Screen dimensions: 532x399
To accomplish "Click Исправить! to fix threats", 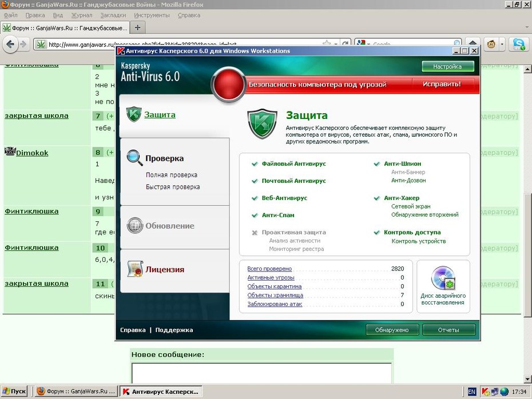I will point(442,84).
